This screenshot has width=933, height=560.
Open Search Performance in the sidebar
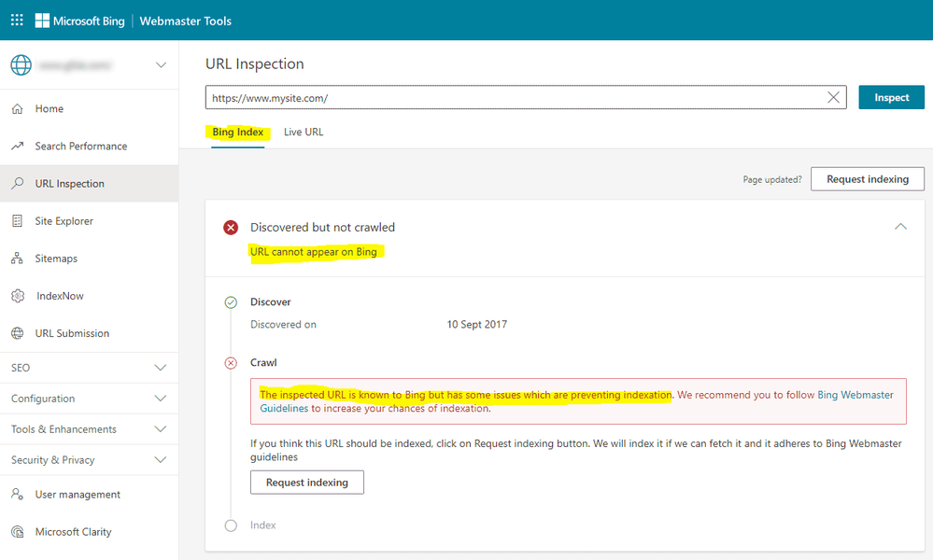[90, 146]
